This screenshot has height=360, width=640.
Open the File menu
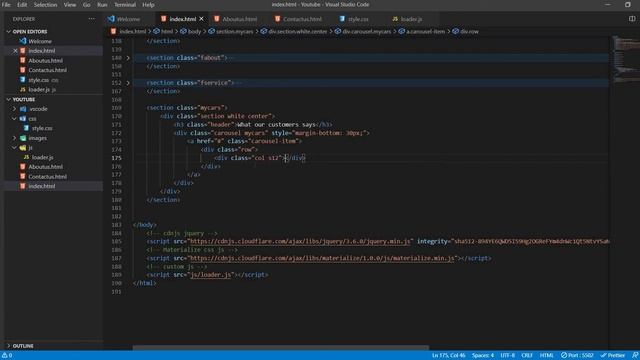(6, 4)
